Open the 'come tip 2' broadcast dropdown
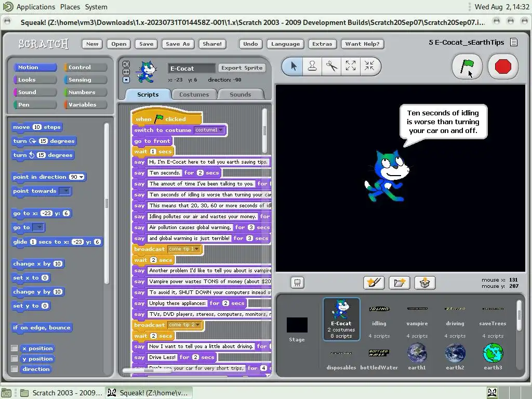The image size is (532, 399). point(197,325)
